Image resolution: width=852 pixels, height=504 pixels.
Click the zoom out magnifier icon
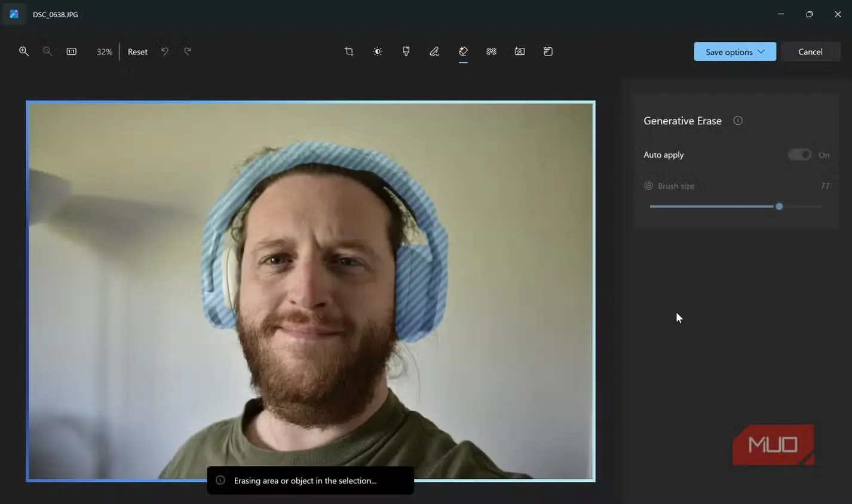[x=47, y=51]
